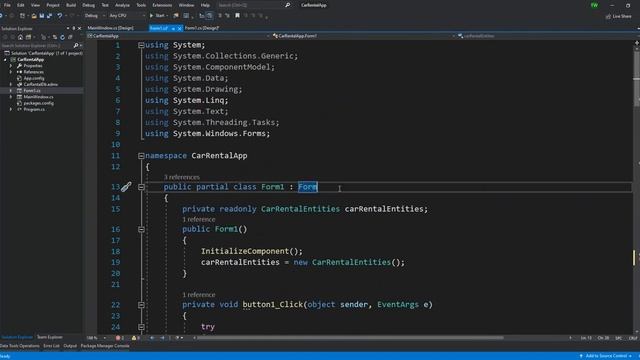Open the Debug configuration dropdown
Screen dimensions: 640x360
coord(95,16)
